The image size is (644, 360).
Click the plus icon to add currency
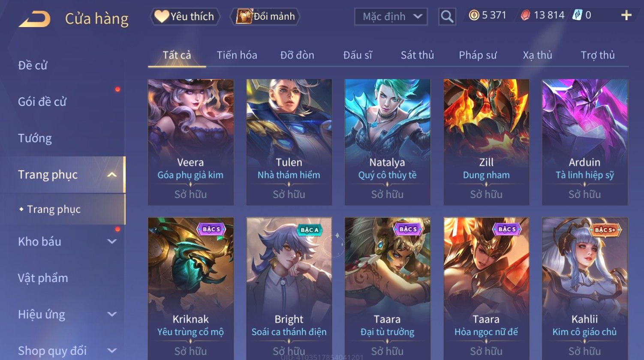[626, 15]
